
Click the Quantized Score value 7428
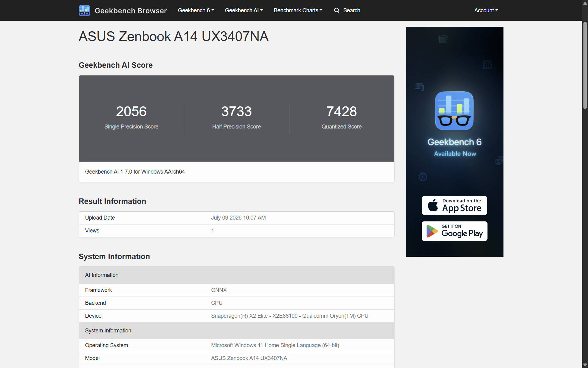tap(341, 111)
